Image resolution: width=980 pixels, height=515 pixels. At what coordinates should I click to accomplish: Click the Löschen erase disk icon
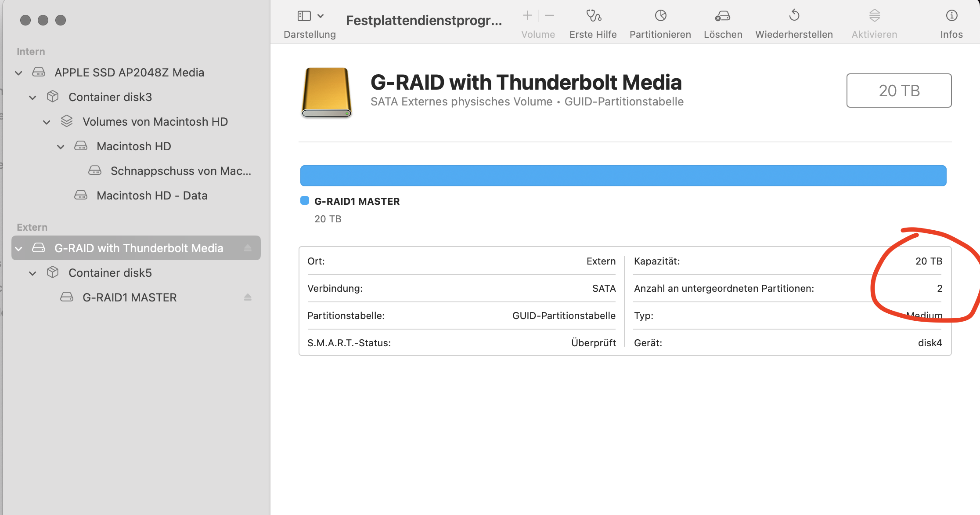pyautogui.click(x=723, y=16)
